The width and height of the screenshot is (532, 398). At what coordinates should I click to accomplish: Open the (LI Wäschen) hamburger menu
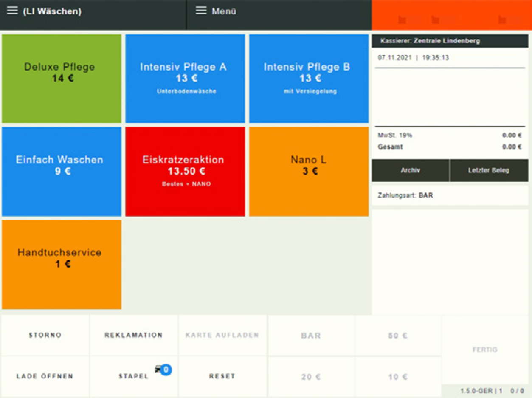(13, 11)
